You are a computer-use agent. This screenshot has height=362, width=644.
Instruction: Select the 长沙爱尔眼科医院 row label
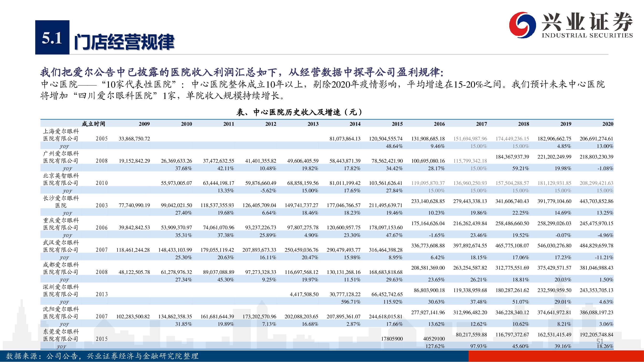pyautogui.click(x=61, y=202)
